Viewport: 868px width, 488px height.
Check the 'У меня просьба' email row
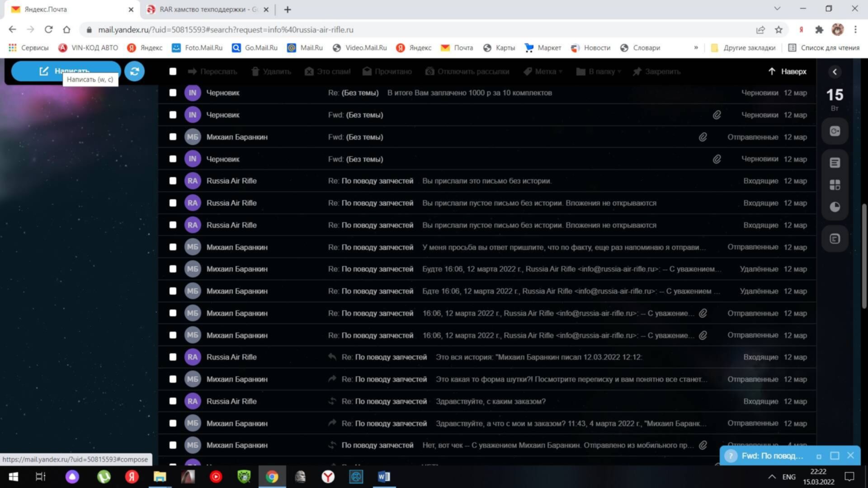click(x=173, y=247)
